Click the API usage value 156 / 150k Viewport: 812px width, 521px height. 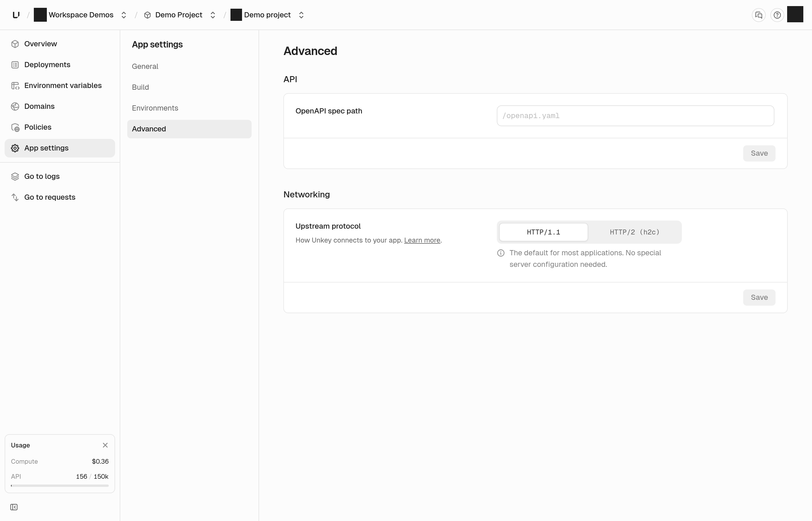92,476
